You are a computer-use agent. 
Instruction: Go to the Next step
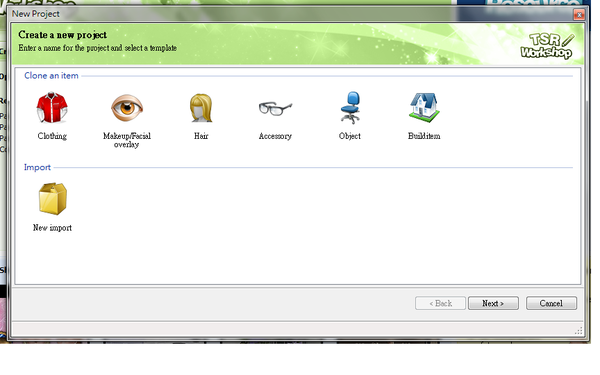point(493,303)
